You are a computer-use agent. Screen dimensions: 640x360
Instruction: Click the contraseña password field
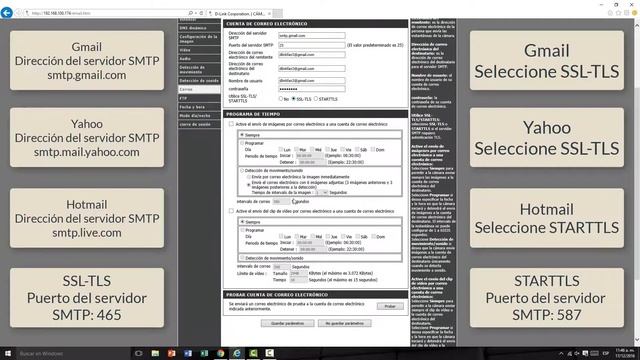[x=311, y=89]
